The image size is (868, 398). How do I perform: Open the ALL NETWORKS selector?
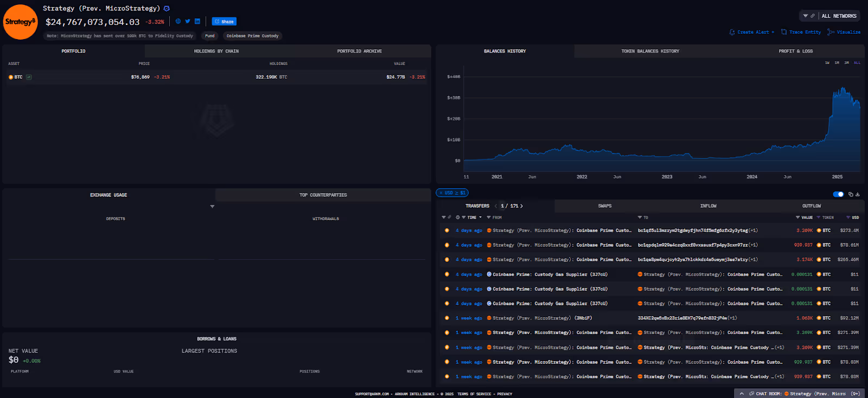[x=839, y=16]
